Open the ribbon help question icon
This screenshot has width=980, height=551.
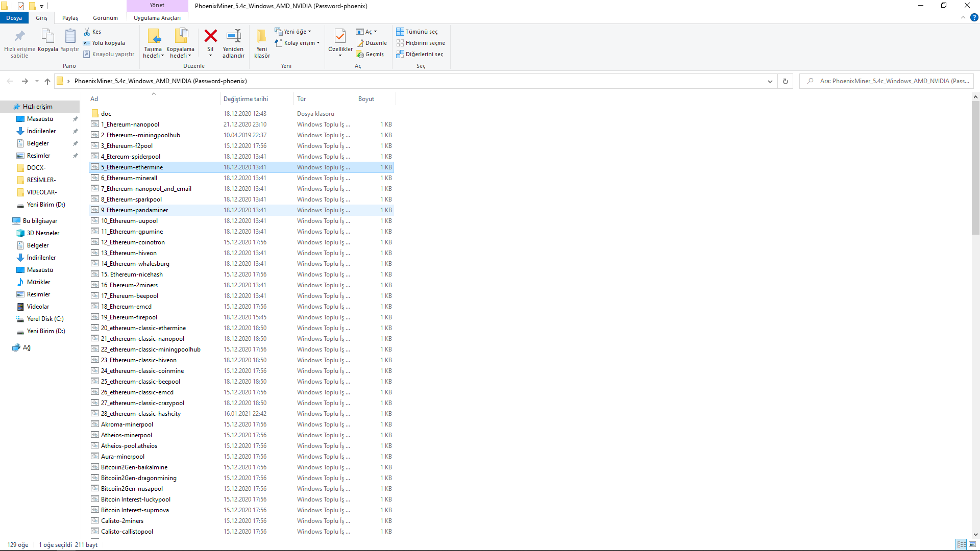tap(974, 17)
